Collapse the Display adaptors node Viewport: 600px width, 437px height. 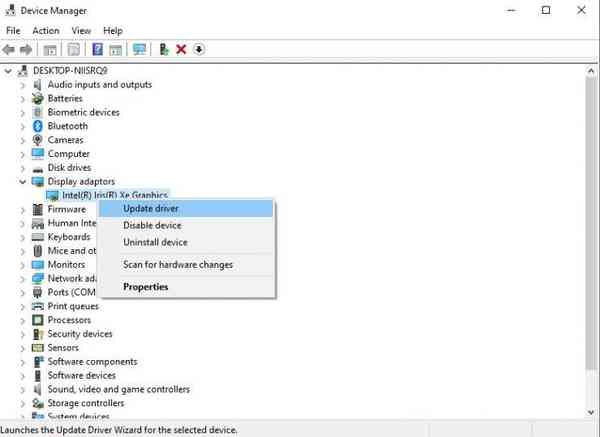(x=23, y=182)
